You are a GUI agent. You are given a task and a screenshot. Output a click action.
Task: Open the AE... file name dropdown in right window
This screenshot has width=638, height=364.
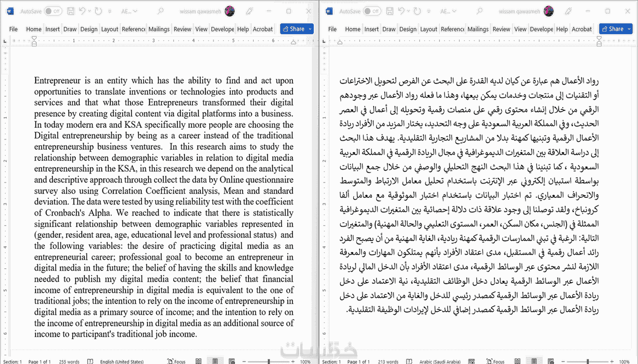(x=448, y=11)
